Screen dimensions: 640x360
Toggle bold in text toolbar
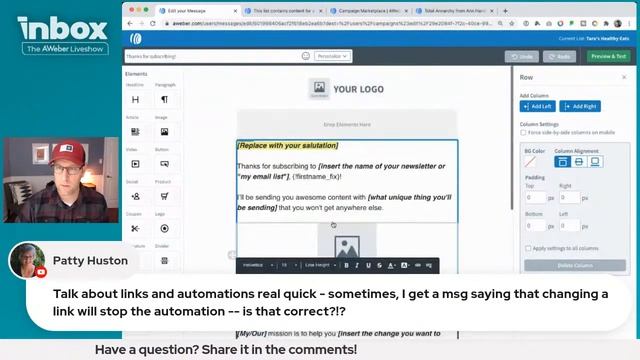click(346, 265)
